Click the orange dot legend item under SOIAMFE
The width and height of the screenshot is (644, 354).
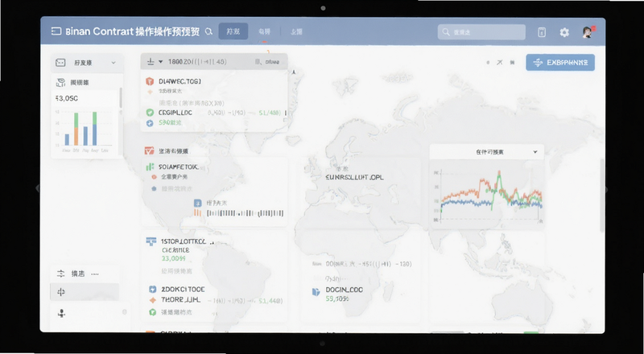click(154, 177)
